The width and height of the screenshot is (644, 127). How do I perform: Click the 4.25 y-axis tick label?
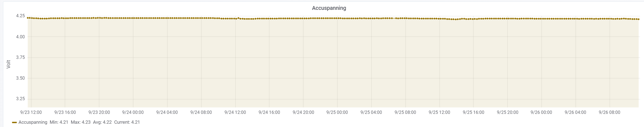point(21,16)
